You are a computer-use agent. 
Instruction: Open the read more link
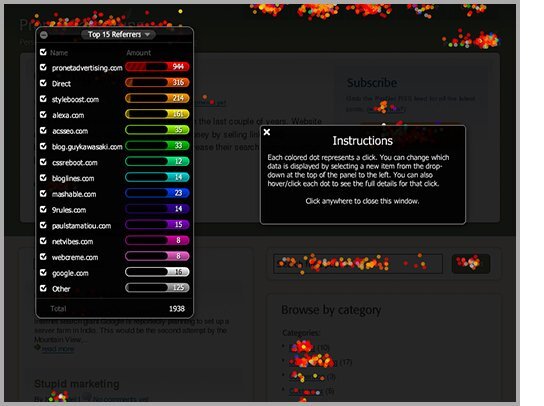tap(58, 349)
